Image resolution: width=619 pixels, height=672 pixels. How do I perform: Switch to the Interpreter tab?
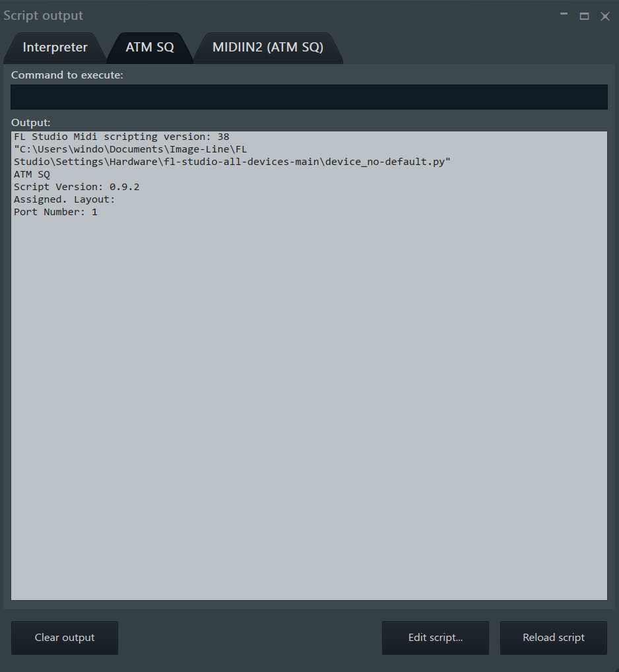[55, 48]
